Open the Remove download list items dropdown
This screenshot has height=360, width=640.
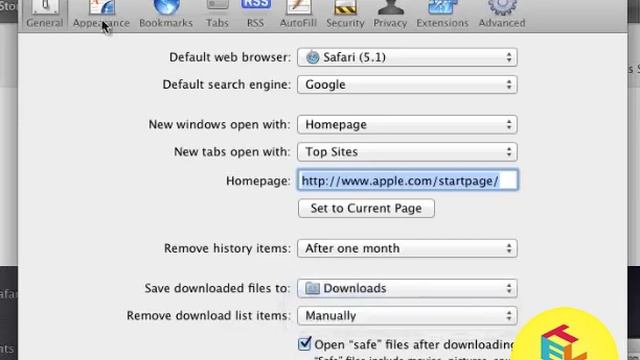(407, 316)
